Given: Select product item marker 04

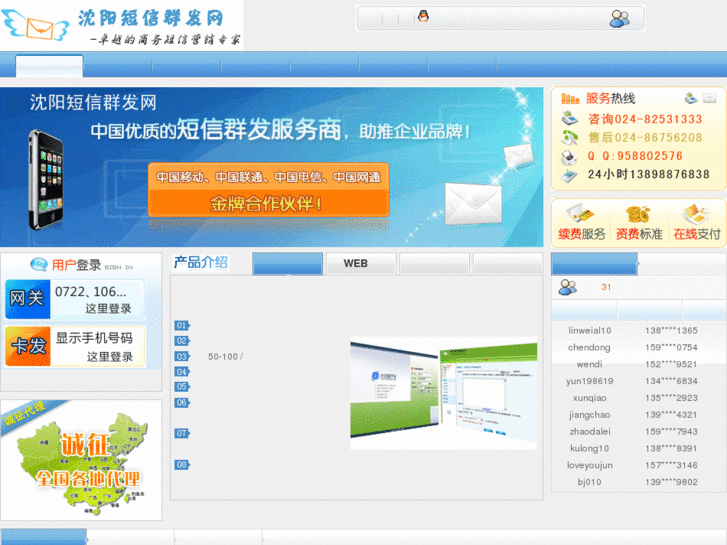Looking at the screenshot, I should (182, 372).
